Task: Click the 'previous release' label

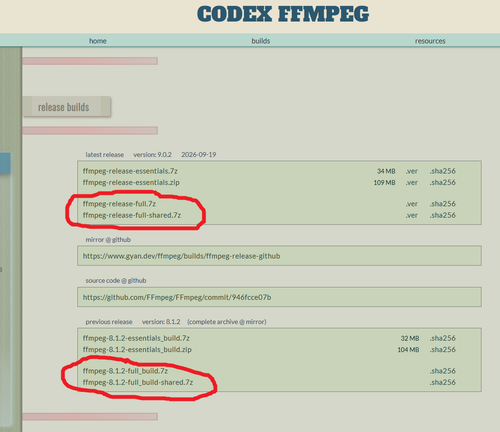Action: pyautogui.click(x=109, y=322)
